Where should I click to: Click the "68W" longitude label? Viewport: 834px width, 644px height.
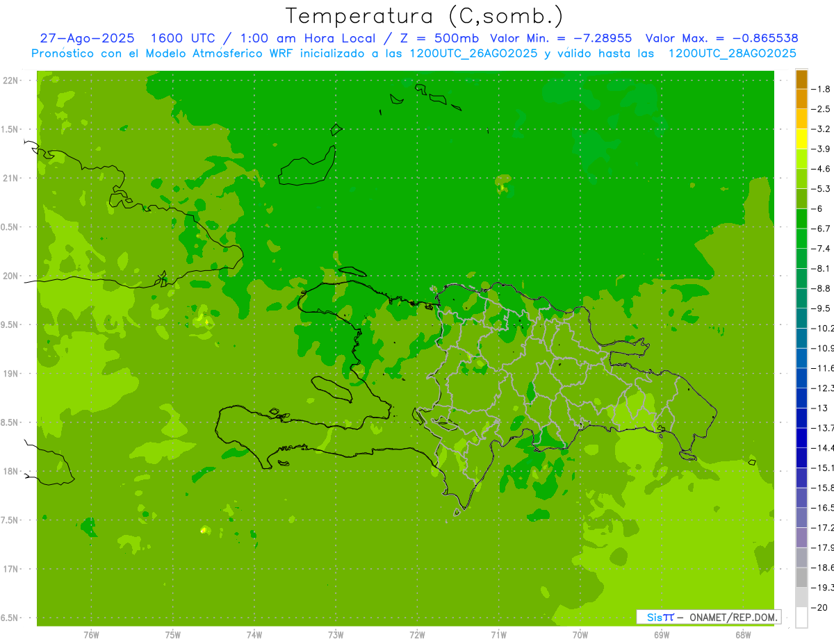(x=743, y=635)
